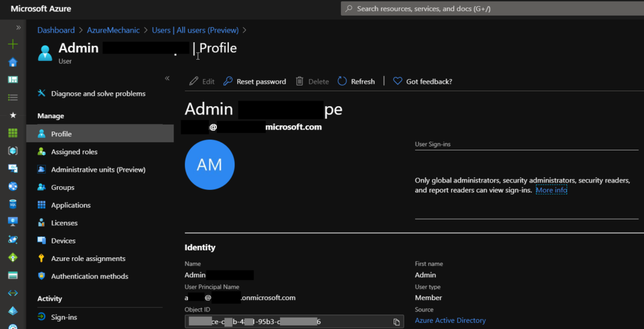The height and width of the screenshot is (329, 644).
Task: Open Virtual machines monitor icon
Action: 13,222
